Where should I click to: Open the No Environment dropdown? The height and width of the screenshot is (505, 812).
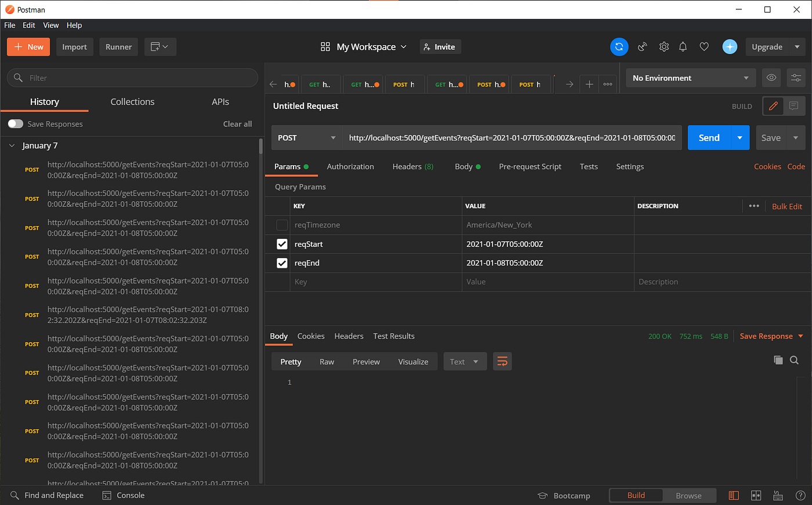click(x=690, y=78)
